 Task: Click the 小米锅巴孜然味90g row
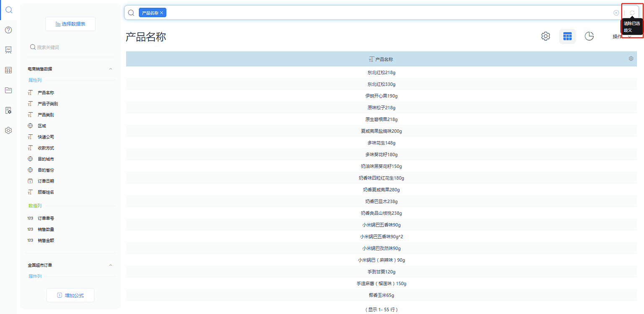[382, 248]
